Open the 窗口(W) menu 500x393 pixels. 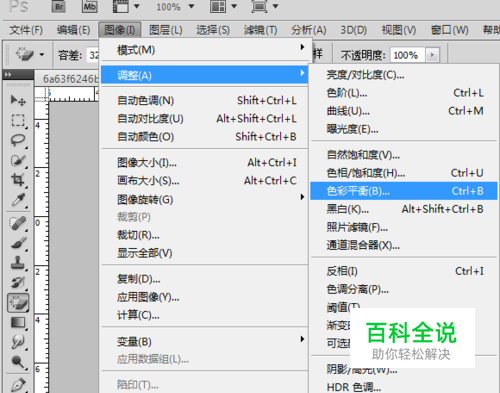tap(450, 30)
